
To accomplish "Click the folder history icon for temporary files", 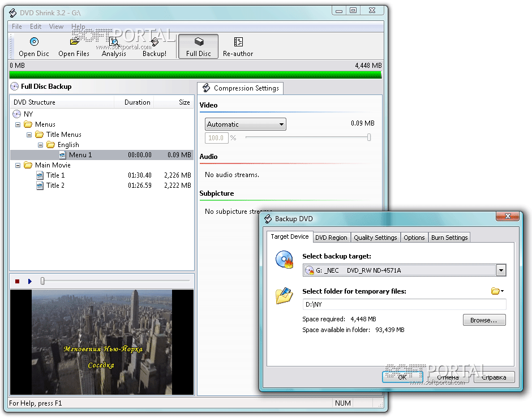I will (x=497, y=291).
